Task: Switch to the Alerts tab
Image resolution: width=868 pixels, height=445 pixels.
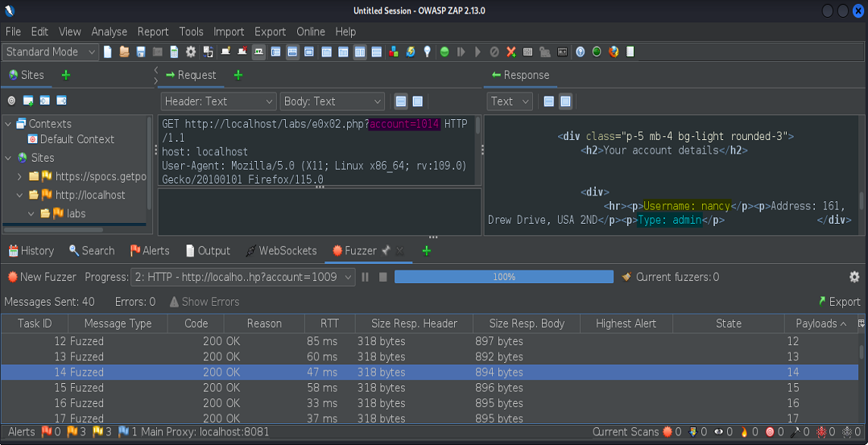Action: 150,251
